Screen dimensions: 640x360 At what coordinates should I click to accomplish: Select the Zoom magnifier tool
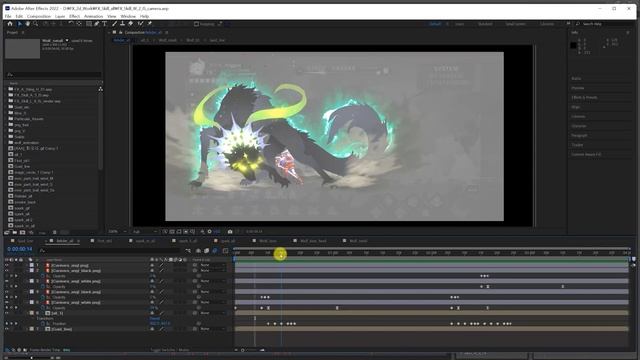click(36, 24)
